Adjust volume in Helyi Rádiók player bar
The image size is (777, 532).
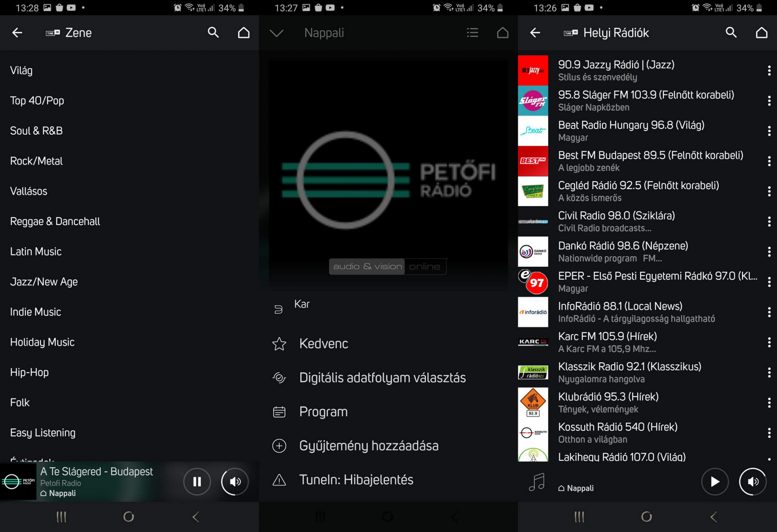click(753, 482)
